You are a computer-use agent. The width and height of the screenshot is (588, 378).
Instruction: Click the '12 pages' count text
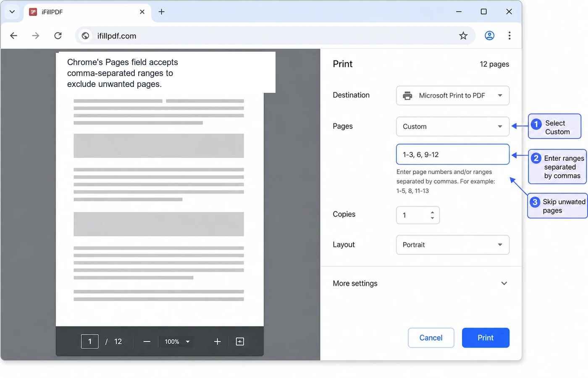click(x=494, y=64)
